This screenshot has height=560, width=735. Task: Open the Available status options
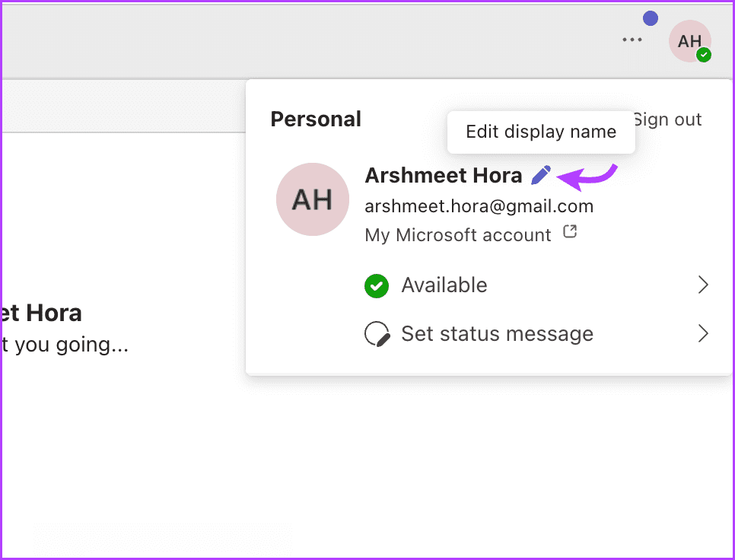point(444,285)
